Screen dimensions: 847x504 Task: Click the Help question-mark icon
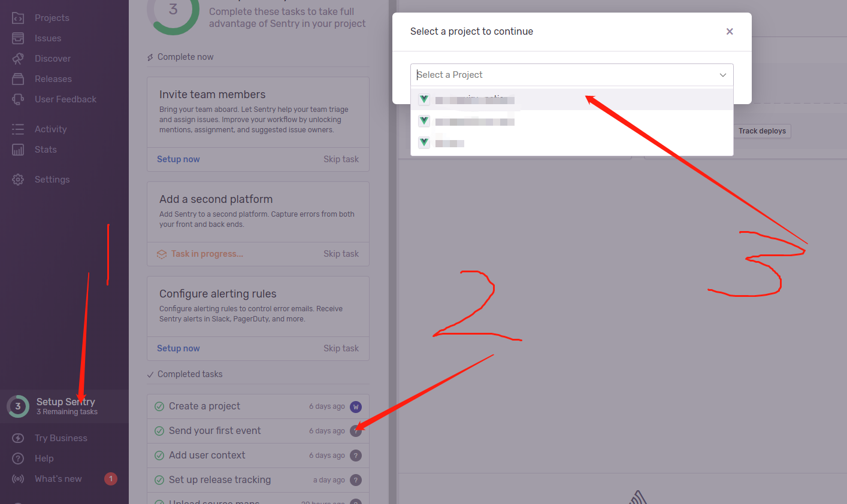coord(18,459)
